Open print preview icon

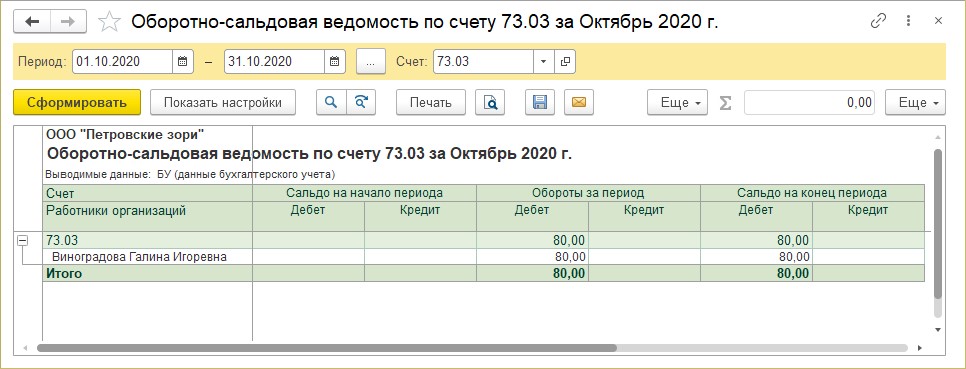(x=490, y=102)
